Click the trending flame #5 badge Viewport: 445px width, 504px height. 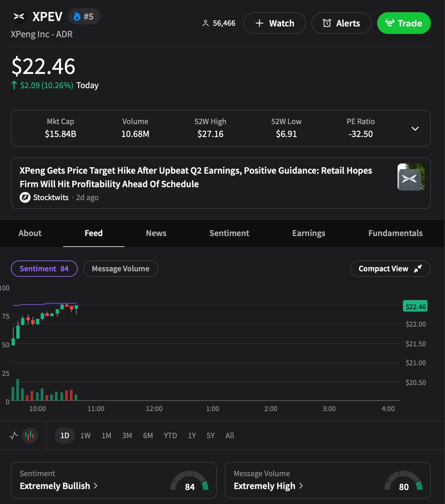click(84, 16)
